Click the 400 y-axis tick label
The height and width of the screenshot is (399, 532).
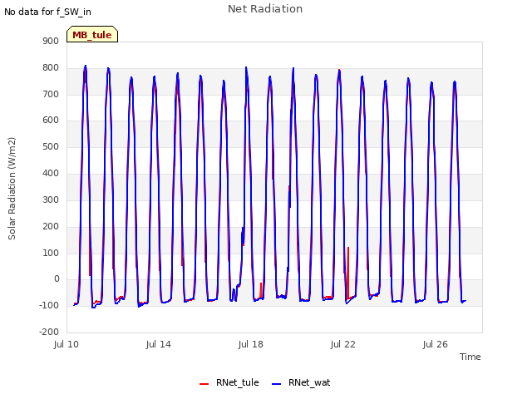coord(51,173)
